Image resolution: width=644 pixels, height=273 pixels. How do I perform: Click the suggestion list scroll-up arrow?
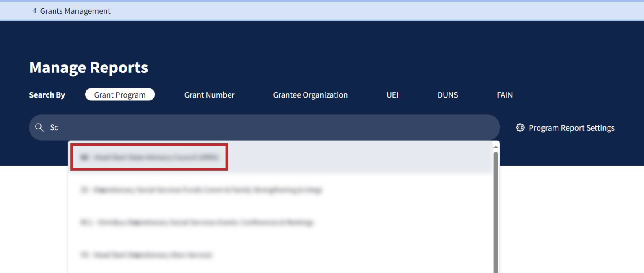496,147
